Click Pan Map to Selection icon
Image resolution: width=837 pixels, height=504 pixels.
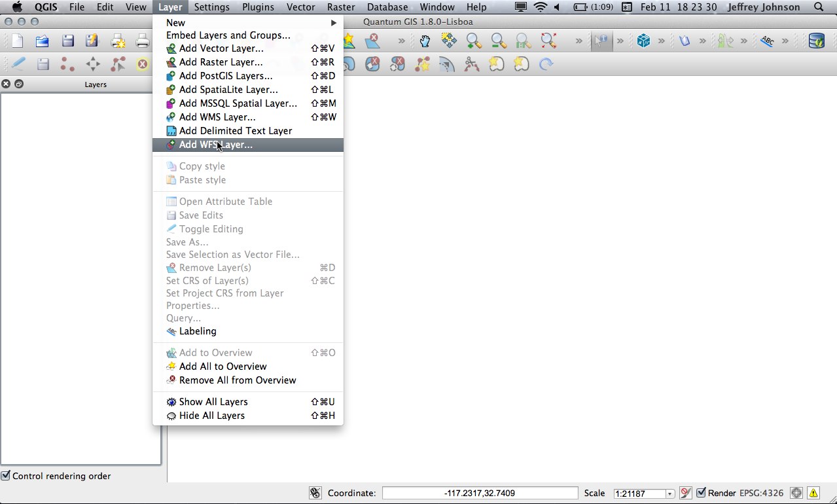click(x=449, y=41)
